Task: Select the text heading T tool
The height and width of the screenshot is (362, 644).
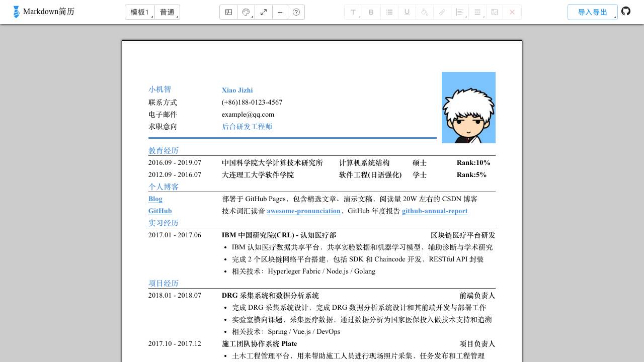Action: coord(353,12)
